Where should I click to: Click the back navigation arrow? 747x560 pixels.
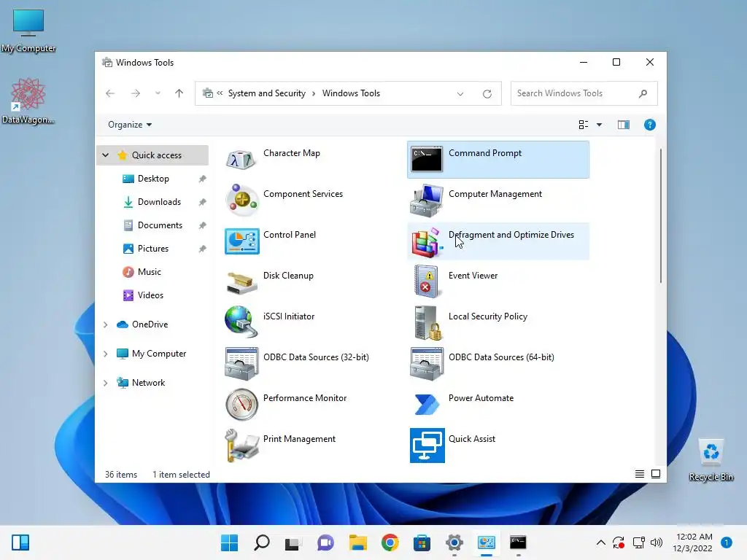coord(110,93)
